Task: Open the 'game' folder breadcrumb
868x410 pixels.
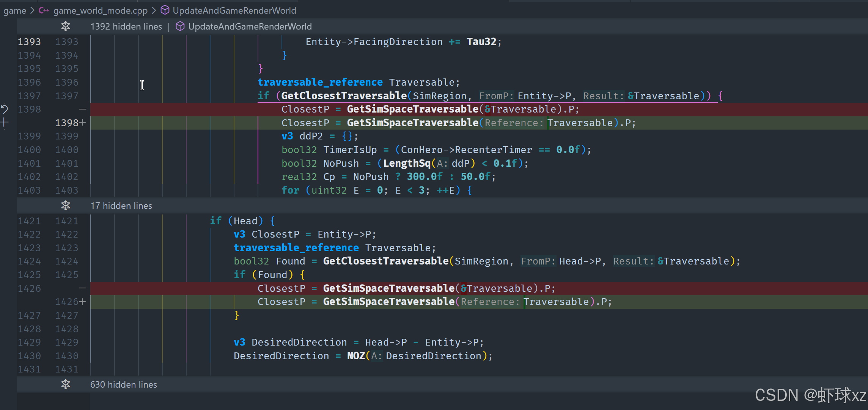Action: (x=14, y=11)
